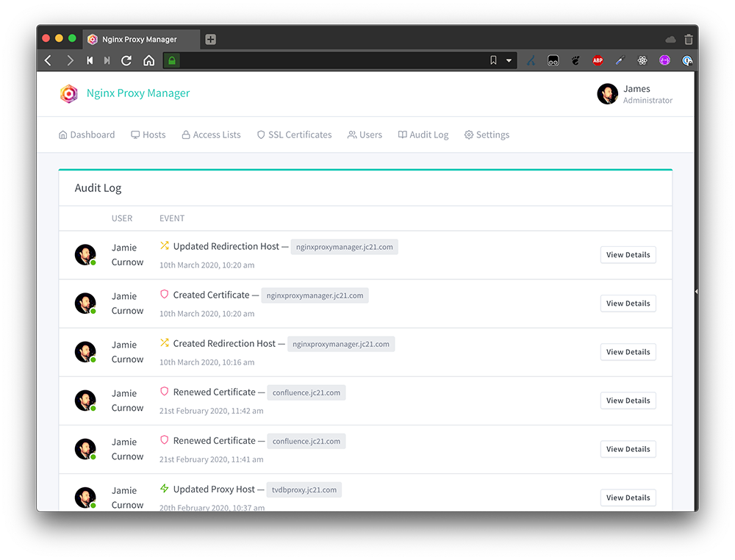This screenshot has width=735, height=560.
Task: Click the shuffle icon beside Updated Redirection Host
Action: click(x=164, y=245)
